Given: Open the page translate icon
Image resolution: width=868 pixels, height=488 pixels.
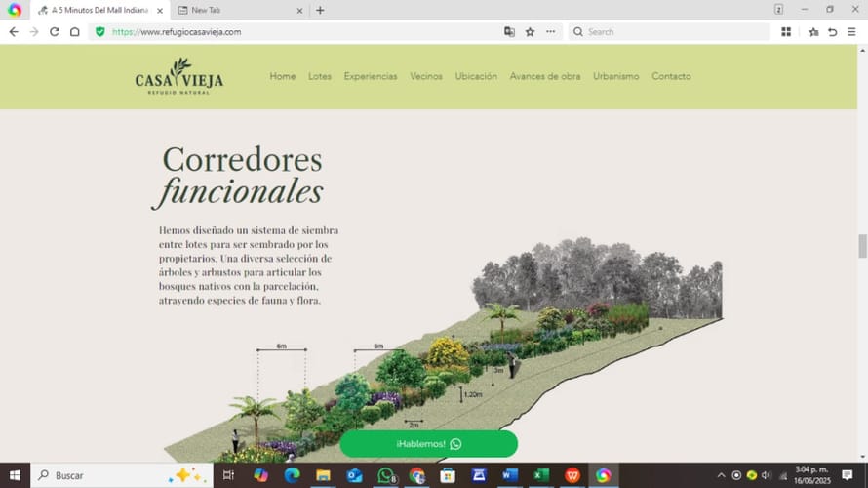Looking at the screenshot, I should tap(509, 32).
